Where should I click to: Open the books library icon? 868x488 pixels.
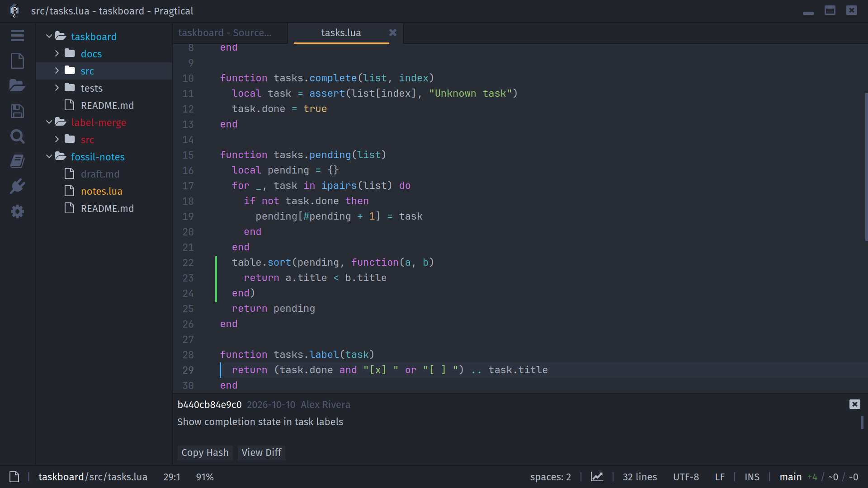(17, 161)
